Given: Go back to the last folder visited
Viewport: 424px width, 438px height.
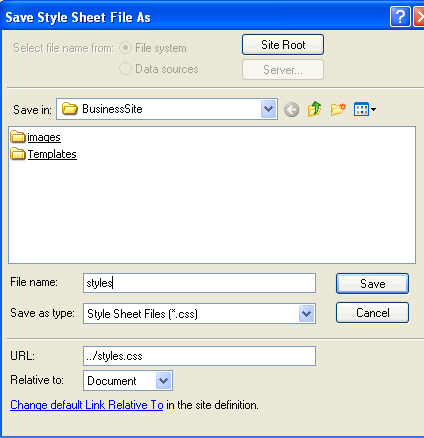Looking at the screenshot, I should (291, 110).
